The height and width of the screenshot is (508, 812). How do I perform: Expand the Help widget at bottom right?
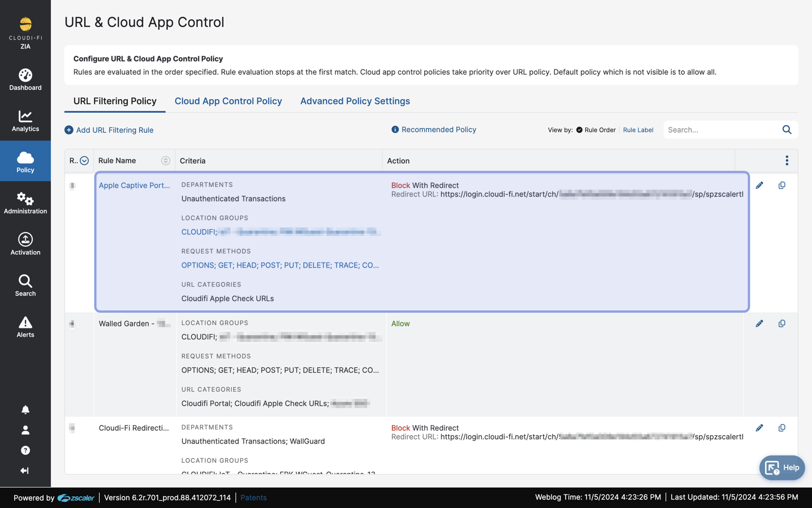pyautogui.click(x=782, y=467)
